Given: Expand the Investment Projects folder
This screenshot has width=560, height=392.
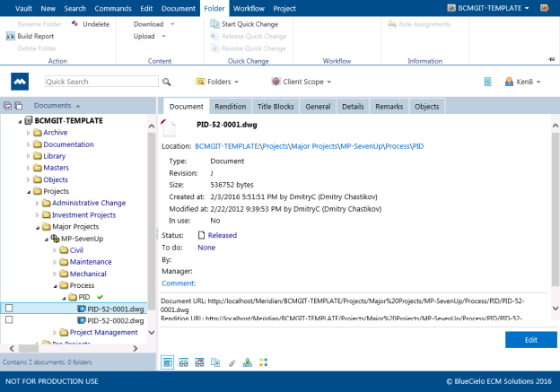Looking at the screenshot, I should pos(38,214).
